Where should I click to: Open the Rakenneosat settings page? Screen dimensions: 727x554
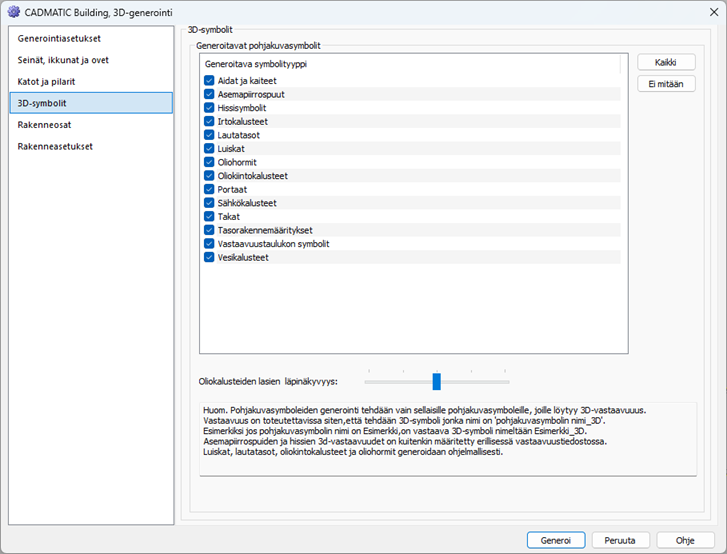coord(46,125)
